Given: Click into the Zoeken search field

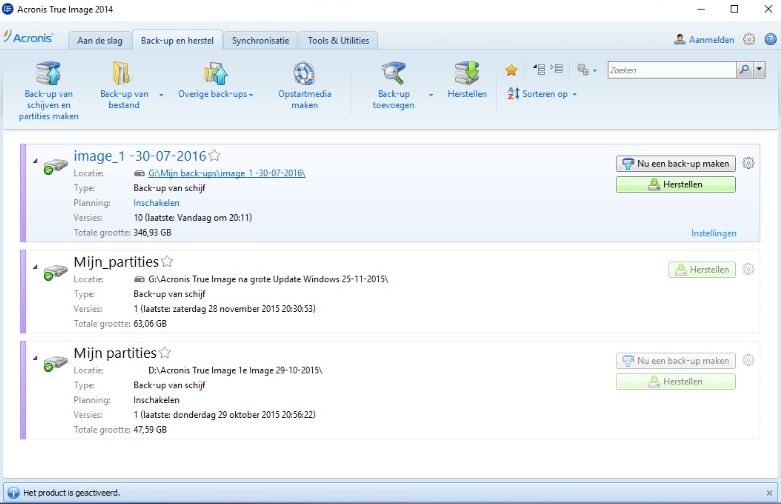Looking at the screenshot, I should [670, 70].
